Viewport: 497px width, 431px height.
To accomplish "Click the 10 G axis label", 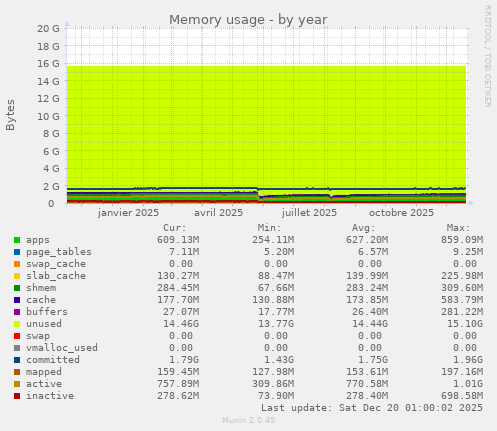I will (x=48, y=116).
